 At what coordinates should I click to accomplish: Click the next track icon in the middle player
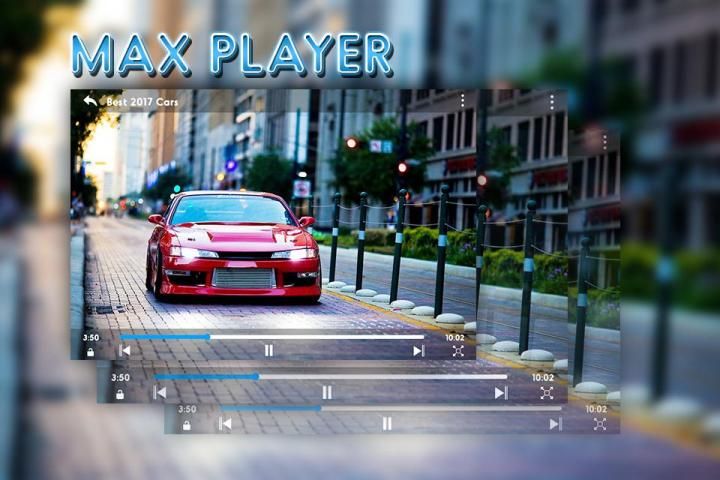coord(500,393)
